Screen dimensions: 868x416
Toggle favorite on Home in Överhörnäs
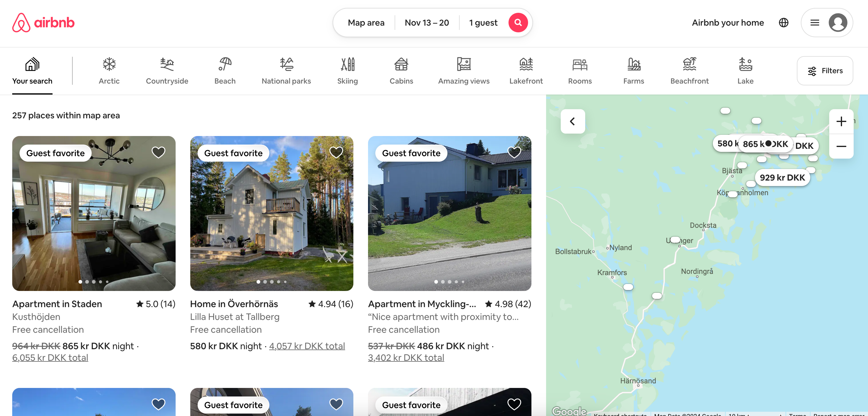(x=337, y=152)
